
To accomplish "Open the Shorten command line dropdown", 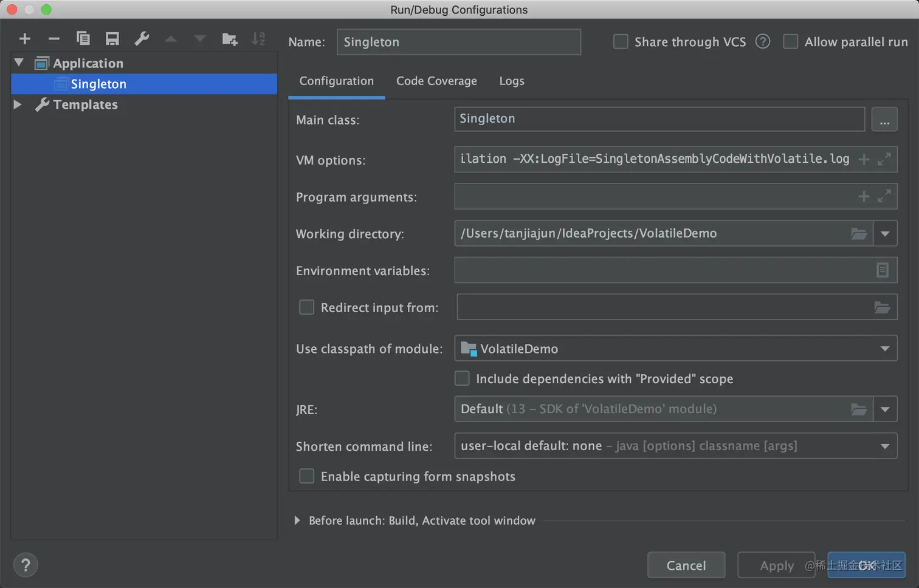I will [x=886, y=445].
